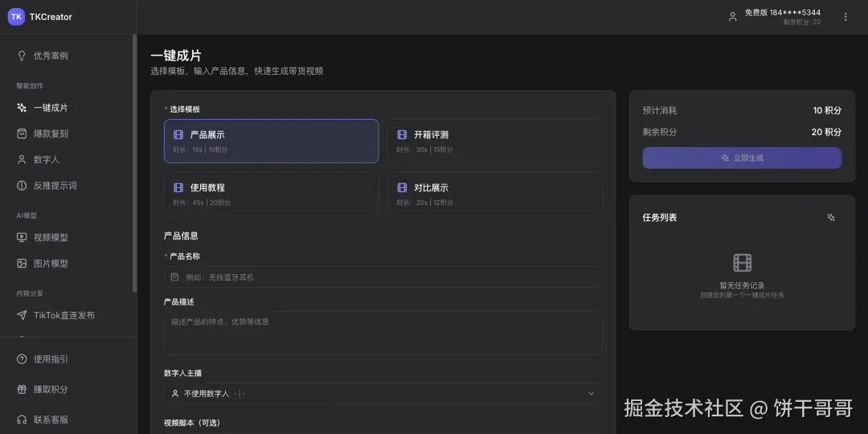Click the TKCreator brand name
The height and width of the screenshot is (434, 868).
[51, 17]
